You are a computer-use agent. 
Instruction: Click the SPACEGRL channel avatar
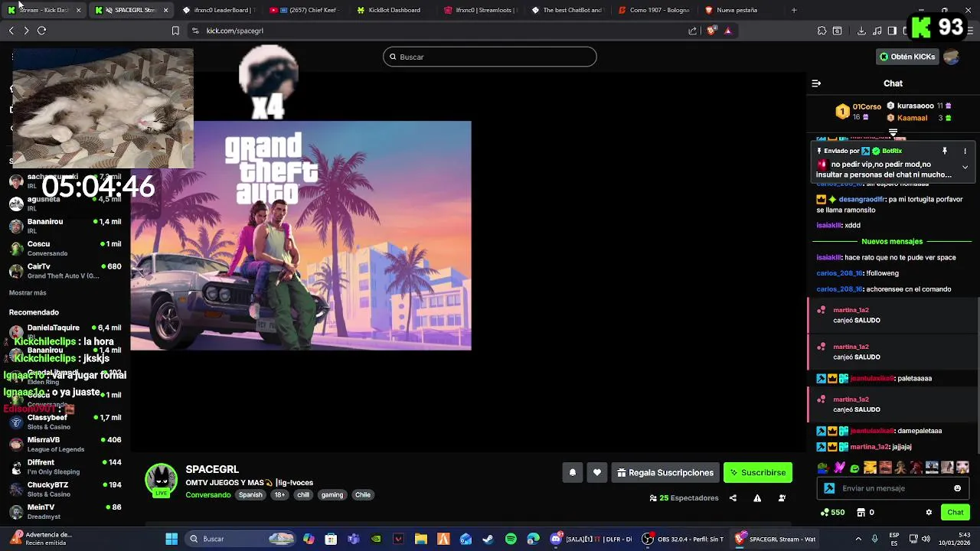[x=161, y=480]
